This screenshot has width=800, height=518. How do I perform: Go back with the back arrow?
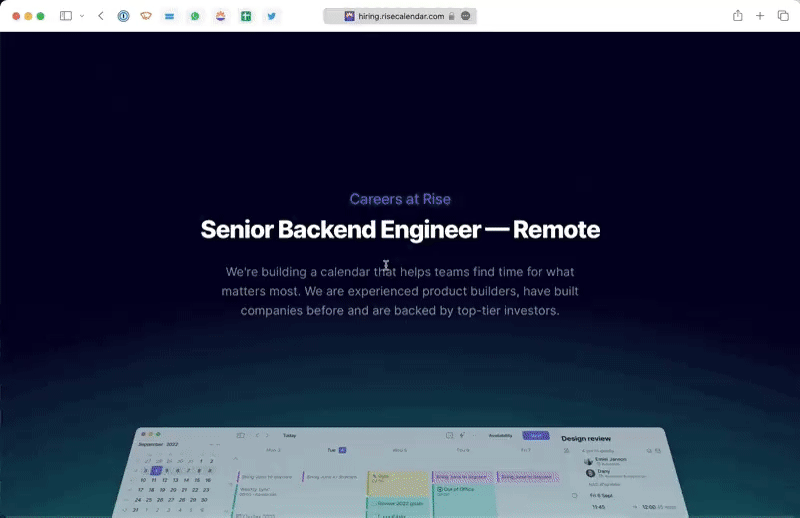tap(101, 16)
